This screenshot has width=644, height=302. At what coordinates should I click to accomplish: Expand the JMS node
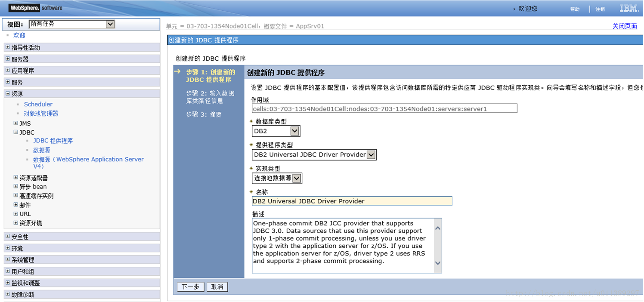tap(16, 123)
